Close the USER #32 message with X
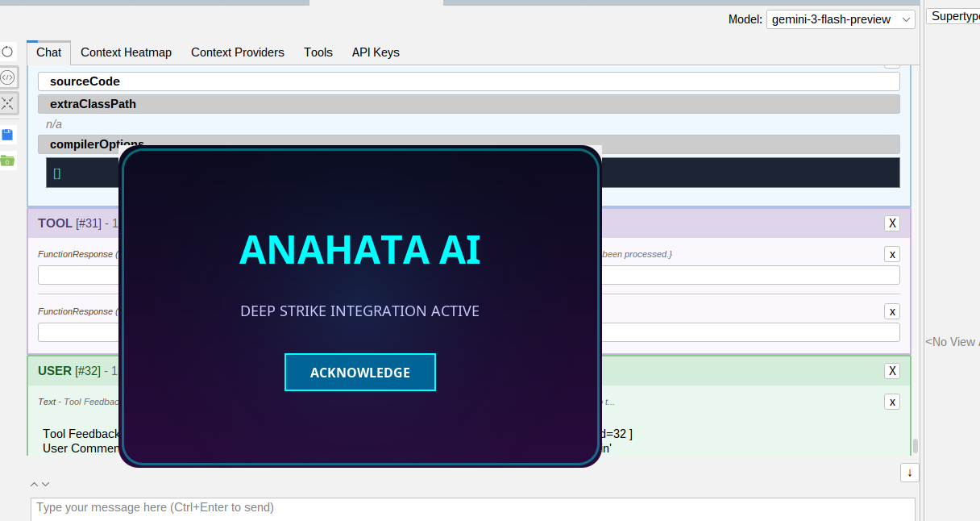The image size is (980, 521). coord(892,371)
